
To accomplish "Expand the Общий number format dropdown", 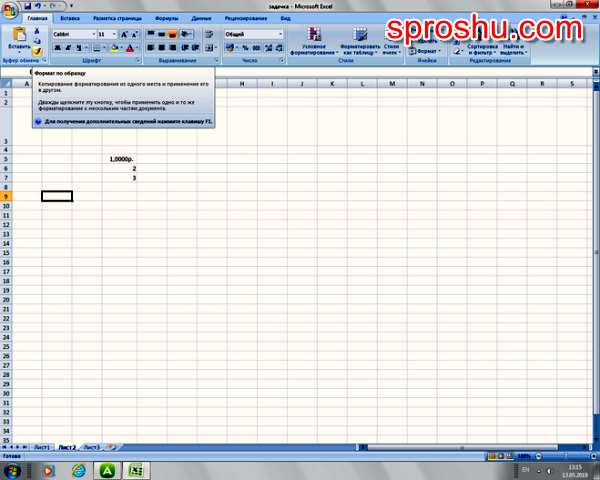I will [x=280, y=34].
